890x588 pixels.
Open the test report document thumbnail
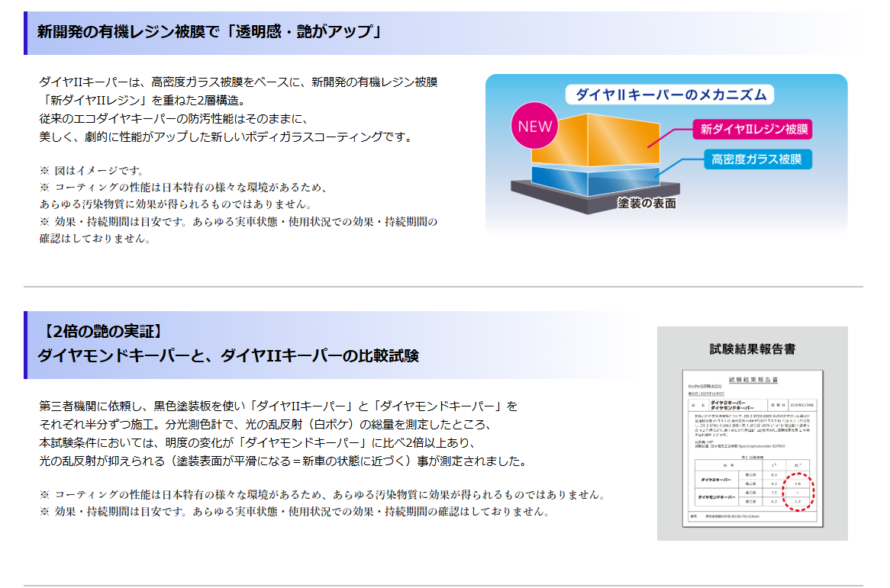pyautogui.click(x=752, y=448)
